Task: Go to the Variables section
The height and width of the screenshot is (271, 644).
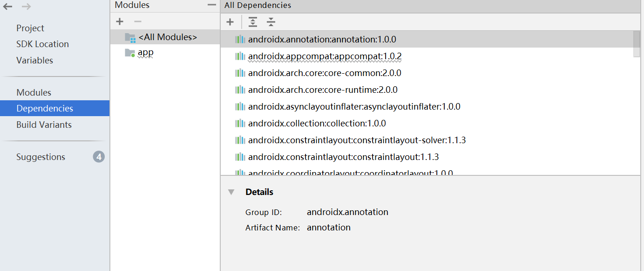Action: tap(34, 60)
